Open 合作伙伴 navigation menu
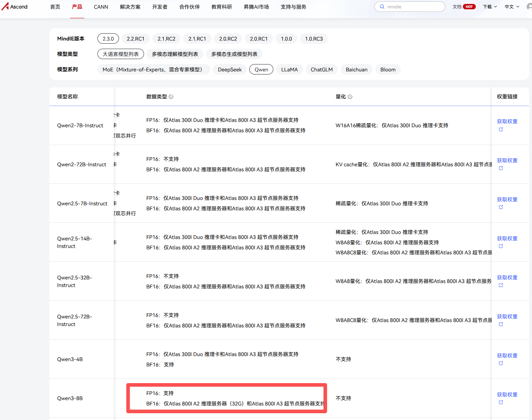 pyautogui.click(x=190, y=7)
